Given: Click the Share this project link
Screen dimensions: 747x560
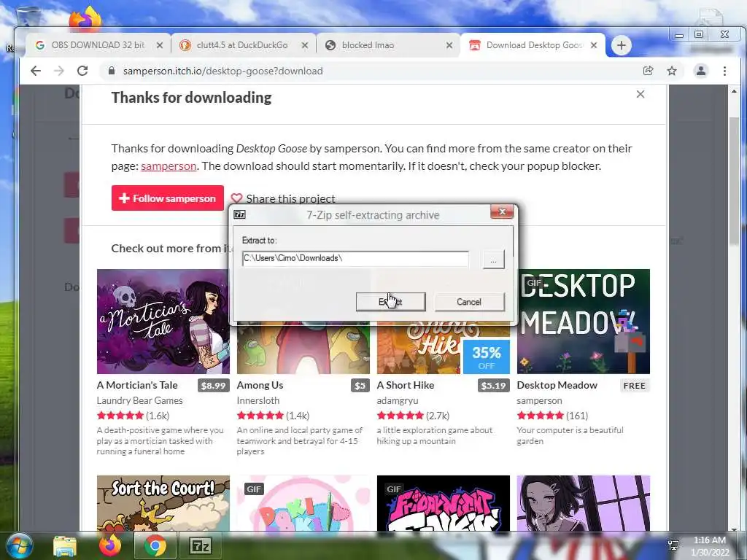Looking at the screenshot, I should point(283,198).
